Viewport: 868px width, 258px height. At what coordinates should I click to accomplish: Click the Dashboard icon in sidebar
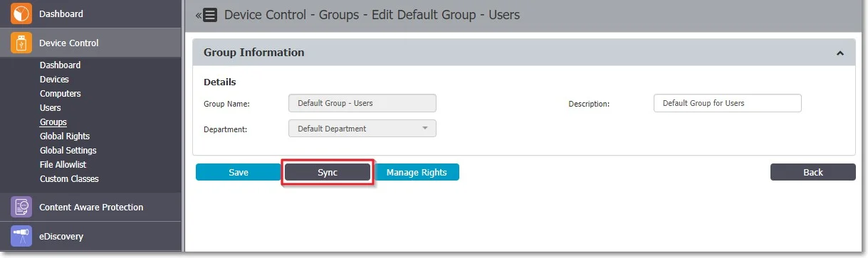[x=21, y=14]
